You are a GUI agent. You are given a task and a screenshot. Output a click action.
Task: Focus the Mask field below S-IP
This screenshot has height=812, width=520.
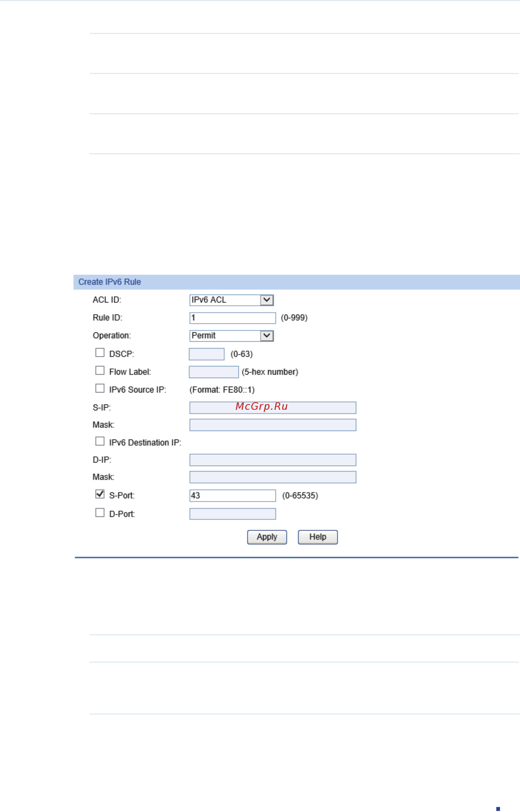click(272, 425)
